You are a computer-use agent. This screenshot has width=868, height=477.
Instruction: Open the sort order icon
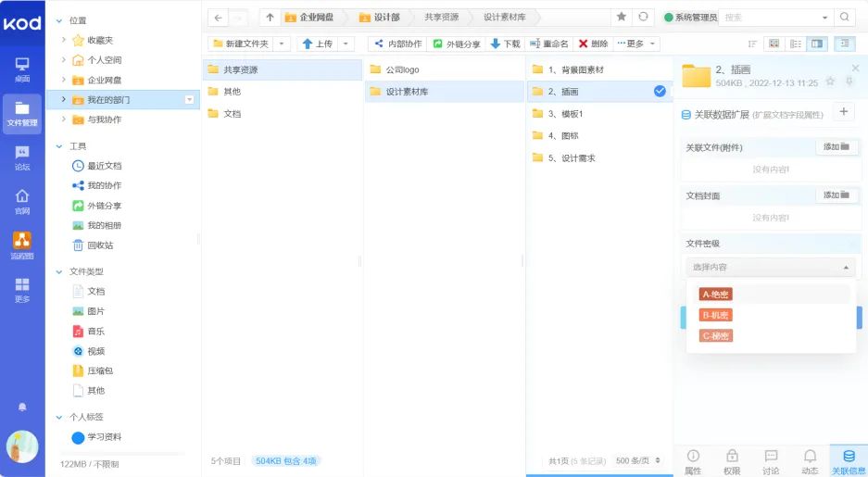[x=752, y=44]
